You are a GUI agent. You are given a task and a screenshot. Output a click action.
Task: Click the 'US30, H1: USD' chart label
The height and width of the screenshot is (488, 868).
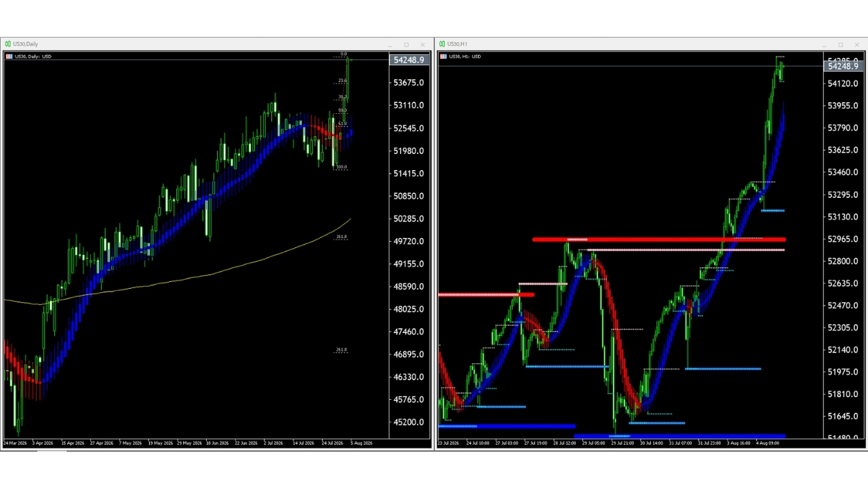465,56
